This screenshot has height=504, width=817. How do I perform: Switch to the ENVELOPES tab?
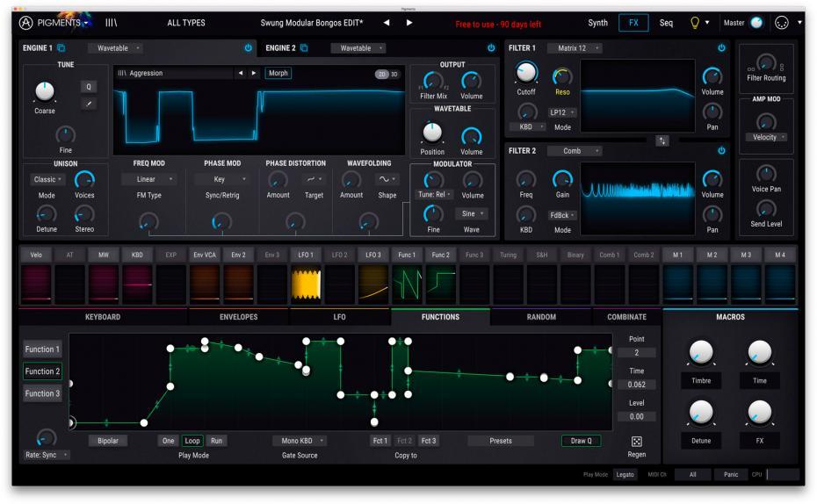237,317
